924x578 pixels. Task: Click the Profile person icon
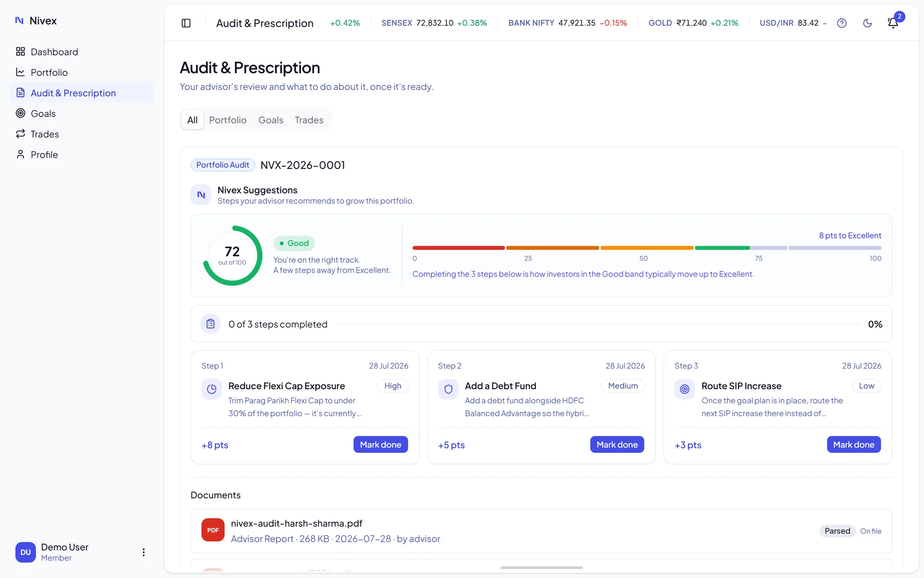click(x=21, y=155)
